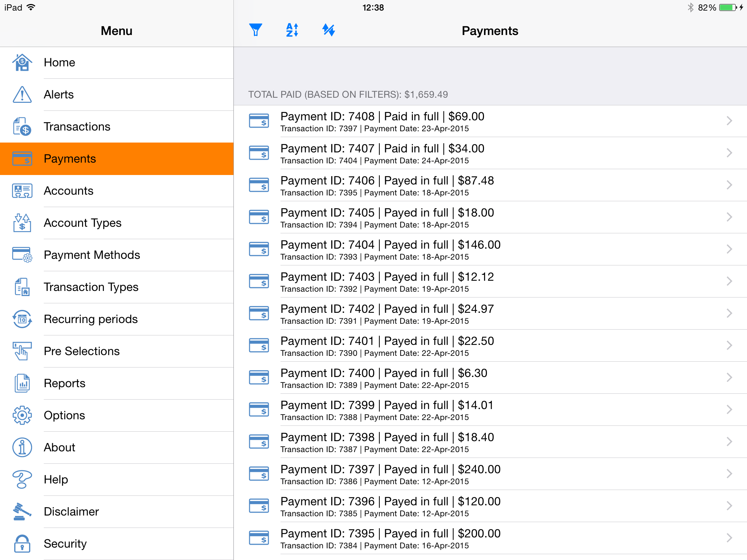Open the Payment Methods card icon
Image resolution: width=747 pixels, height=560 pixels.
pos(22,255)
